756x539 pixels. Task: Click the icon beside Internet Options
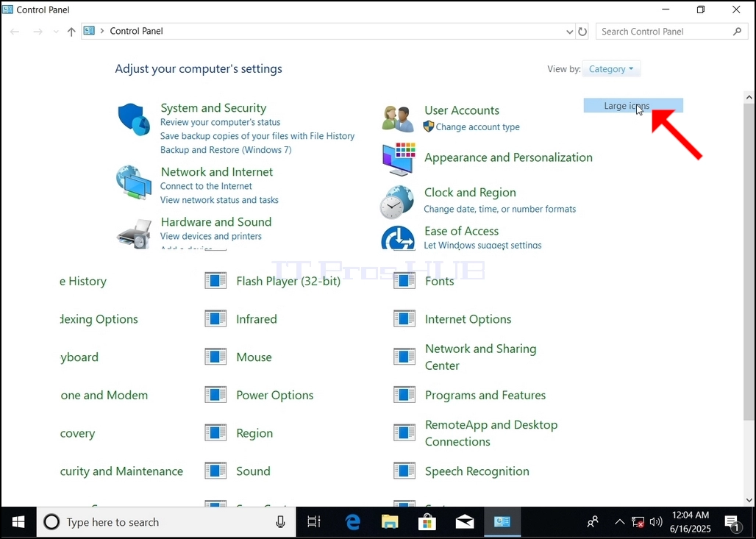coord(404,318)
